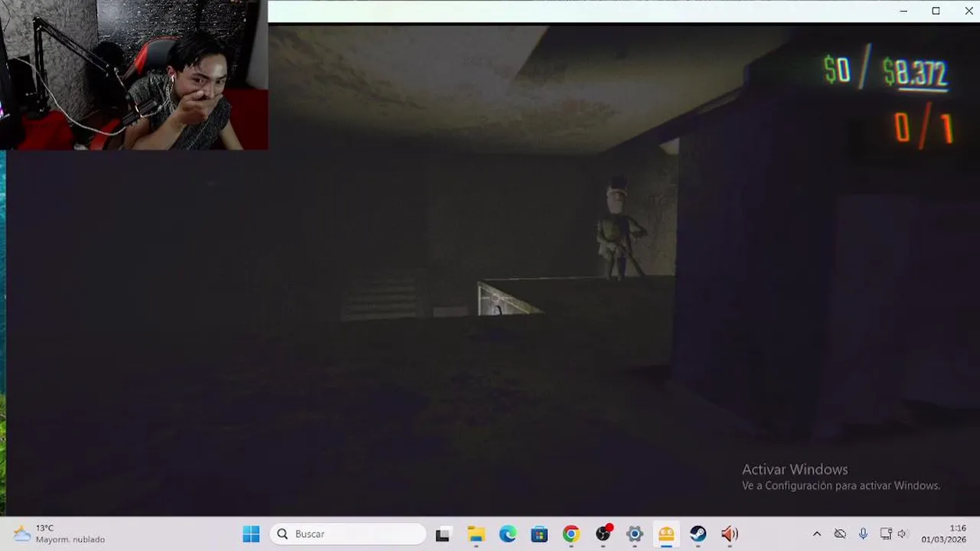Viewport: 980px width, 551px height.
Task: Click the orange 0 / 1 counter
Action: (x=923, y=129)
